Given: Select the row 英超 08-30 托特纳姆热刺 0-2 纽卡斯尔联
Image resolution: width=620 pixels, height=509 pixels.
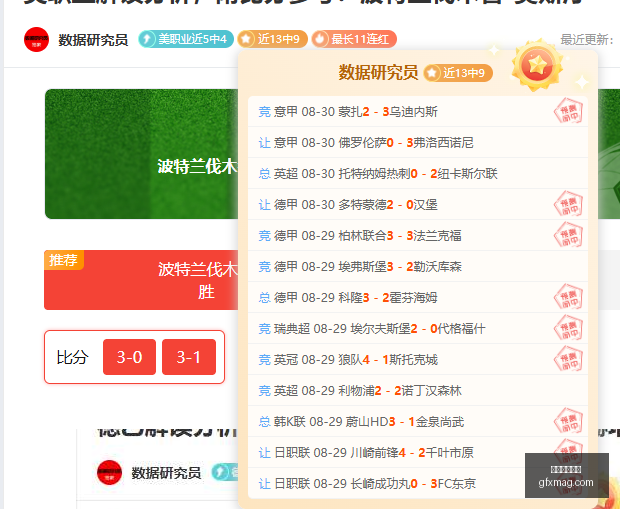Looking at the screenshot, I should coord(418,174).
